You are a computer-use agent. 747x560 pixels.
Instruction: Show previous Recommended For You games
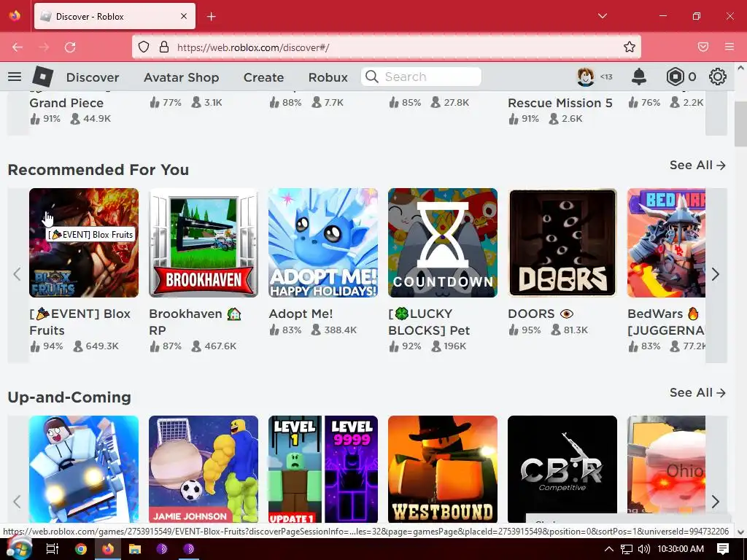(18, 274)
